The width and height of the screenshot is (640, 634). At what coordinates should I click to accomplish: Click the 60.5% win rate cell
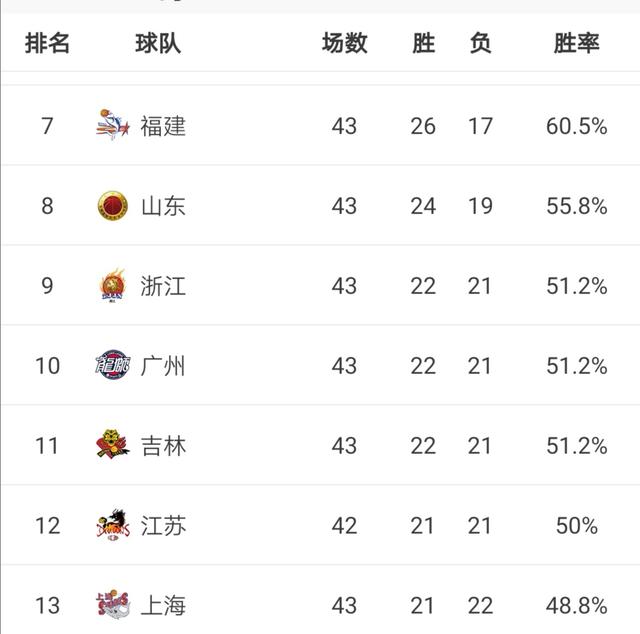pos(576,126)
